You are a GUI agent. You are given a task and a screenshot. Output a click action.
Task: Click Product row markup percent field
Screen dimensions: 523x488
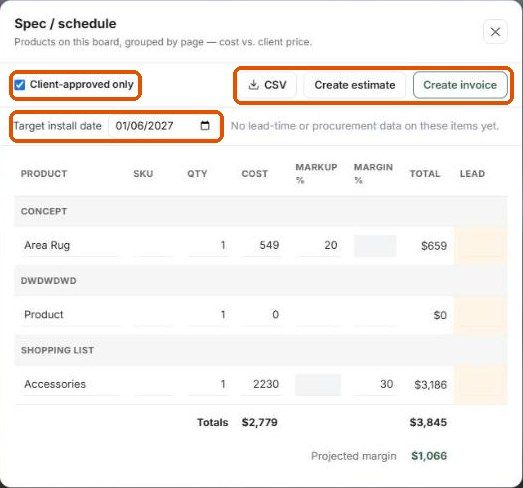[319, 315]
